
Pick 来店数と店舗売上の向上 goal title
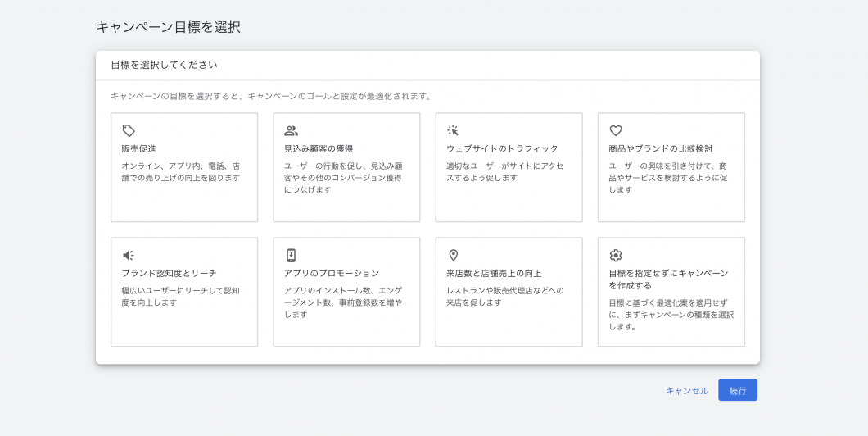(x=494, y=274)
